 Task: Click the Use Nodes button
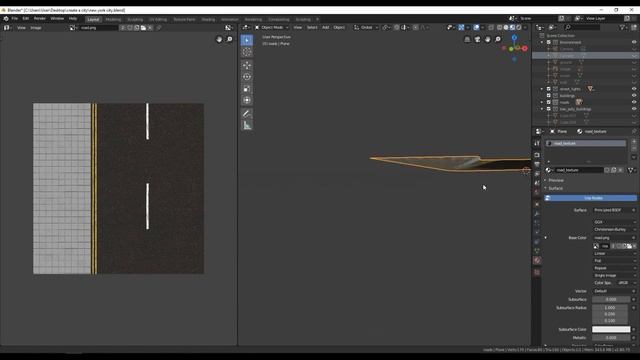[590, 198]
